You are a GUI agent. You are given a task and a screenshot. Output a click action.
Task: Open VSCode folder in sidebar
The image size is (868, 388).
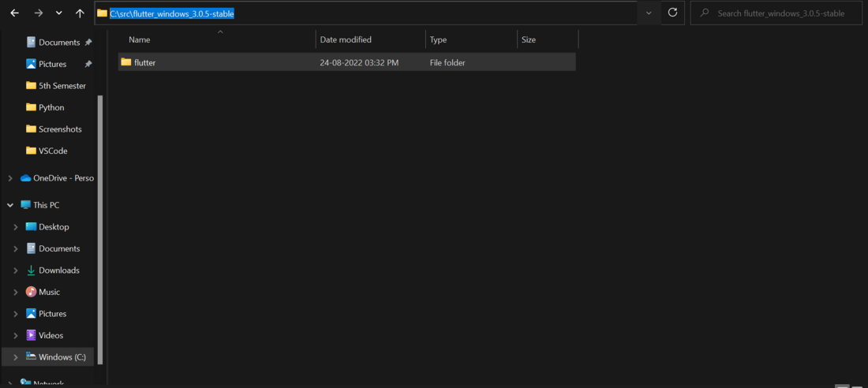tap(53, 151)
